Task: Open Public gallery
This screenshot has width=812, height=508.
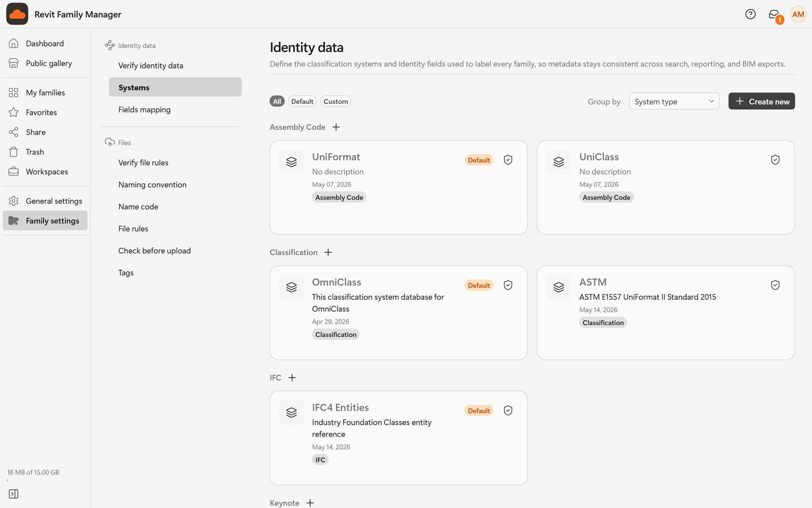Action: [45, 63]
